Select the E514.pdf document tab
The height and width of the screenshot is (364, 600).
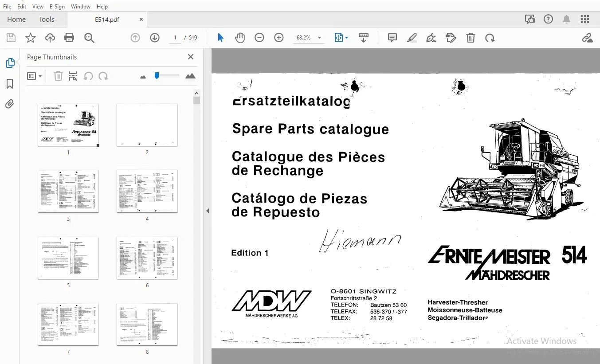(x=107, y=20)
